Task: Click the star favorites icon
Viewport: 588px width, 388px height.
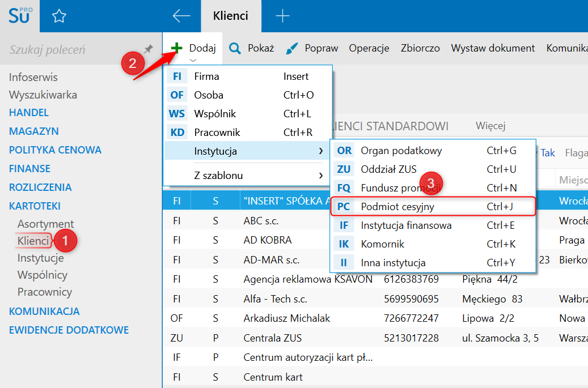Action: coord(59,16)
